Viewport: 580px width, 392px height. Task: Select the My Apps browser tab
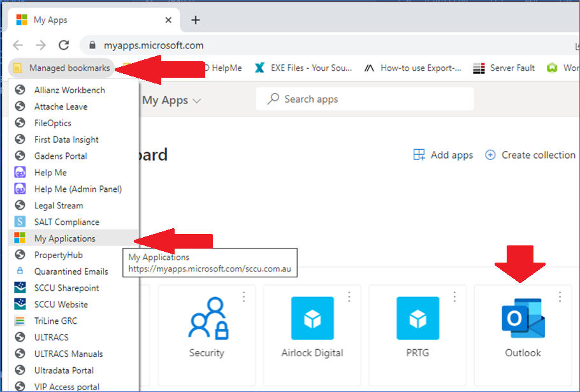coord(93,20)
